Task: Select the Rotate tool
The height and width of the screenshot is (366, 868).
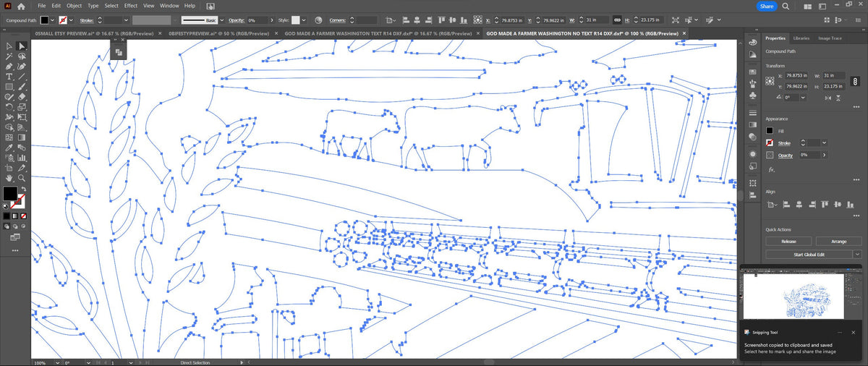Action: [9, 106]
